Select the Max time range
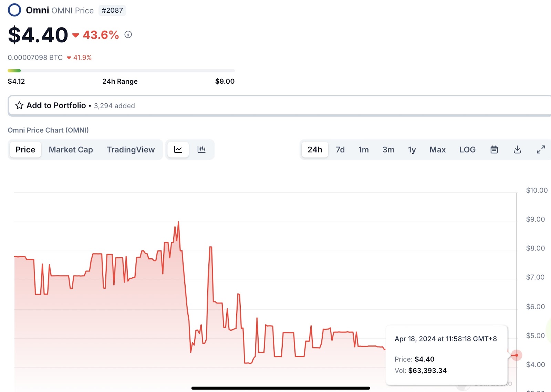Screen dimensions: 551x392 [437, 149]
